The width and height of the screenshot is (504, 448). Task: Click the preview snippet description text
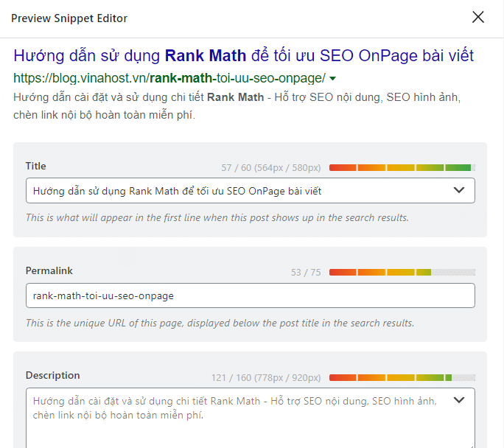(236, 106)
